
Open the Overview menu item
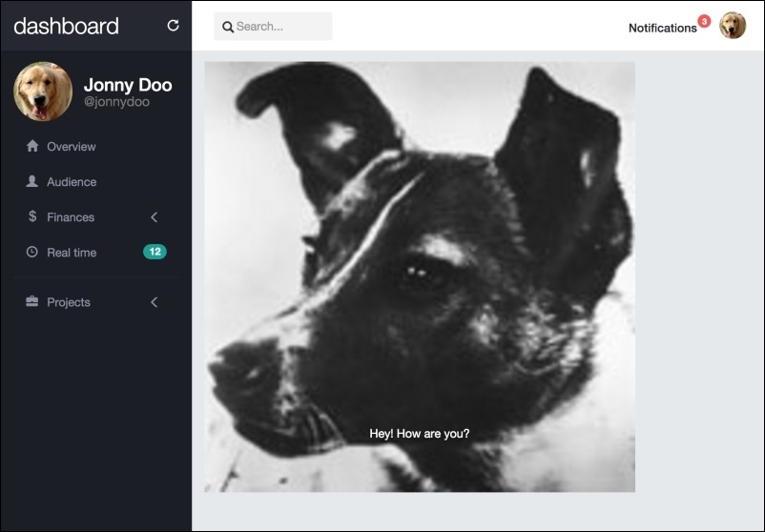tap(72, 147)
